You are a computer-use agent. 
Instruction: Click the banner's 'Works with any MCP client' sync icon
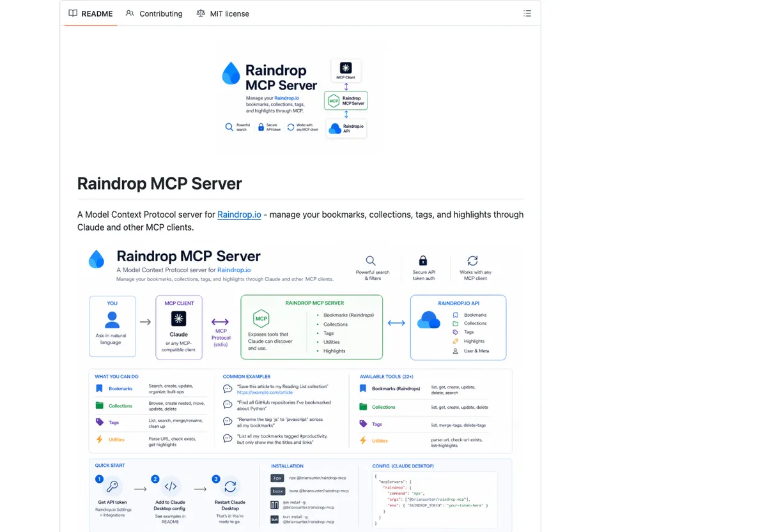coord(291,127)
